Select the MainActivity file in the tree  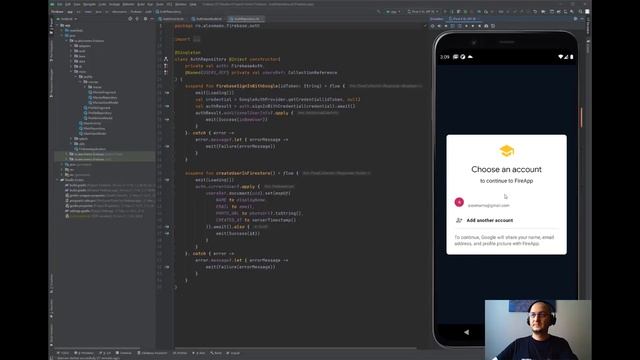point(90,123)
